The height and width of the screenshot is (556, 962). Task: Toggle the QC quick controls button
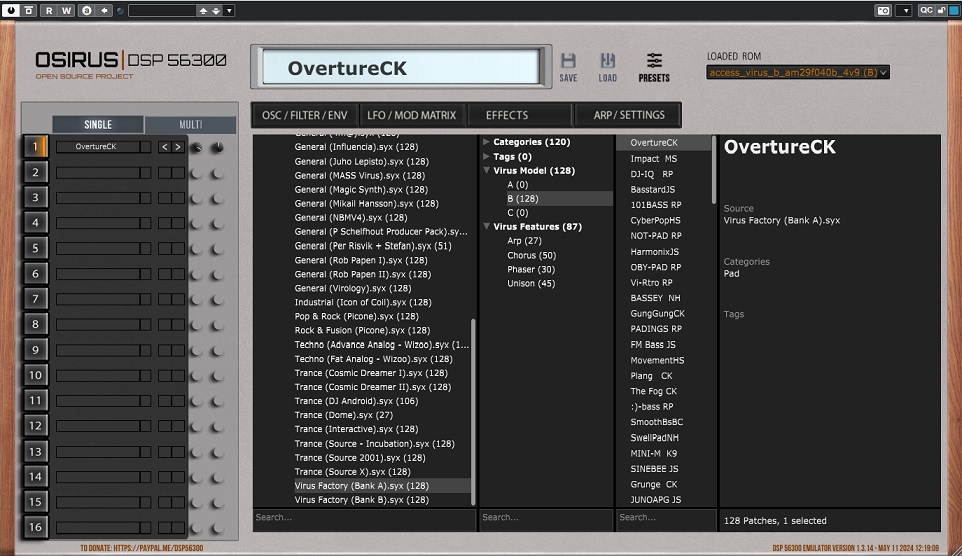[x=926, y=10]
